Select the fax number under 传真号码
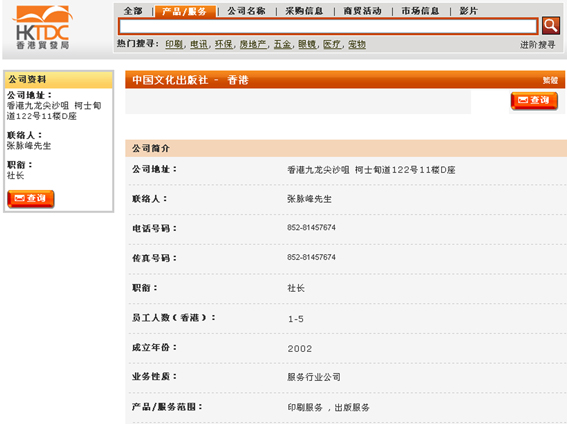567x424 pixels. coord(311,257)
